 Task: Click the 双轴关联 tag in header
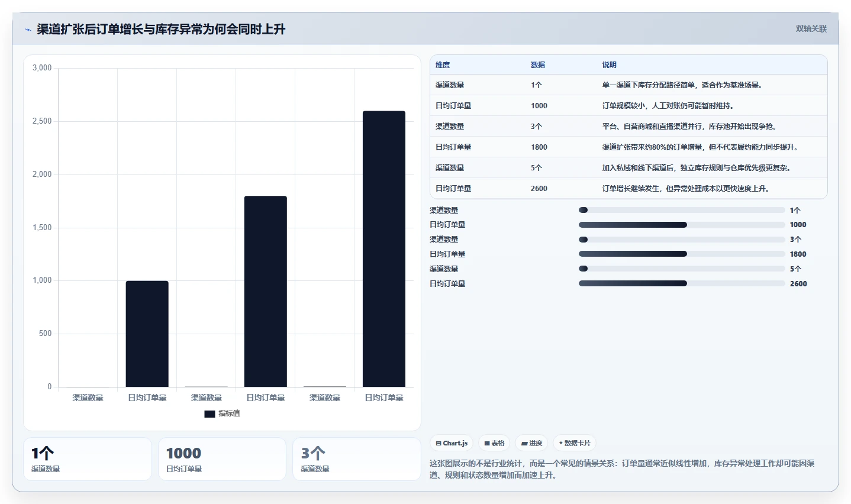point(811,28)
